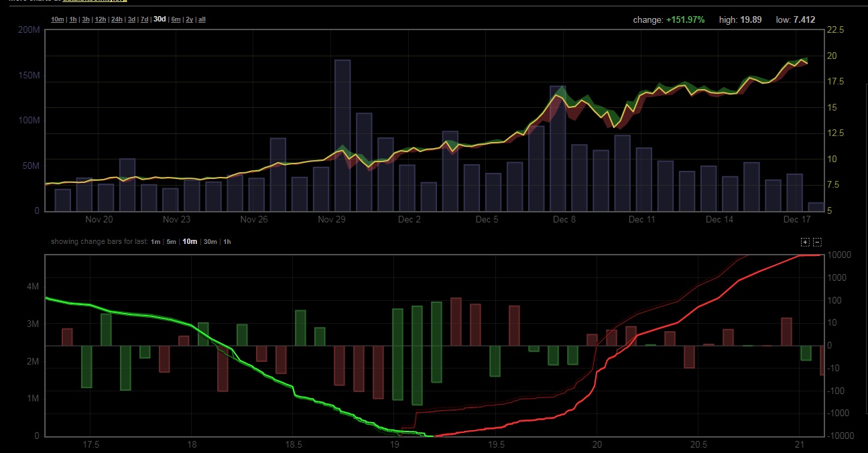Choose the 3h chart timeframe

click(x=86, y=19)
